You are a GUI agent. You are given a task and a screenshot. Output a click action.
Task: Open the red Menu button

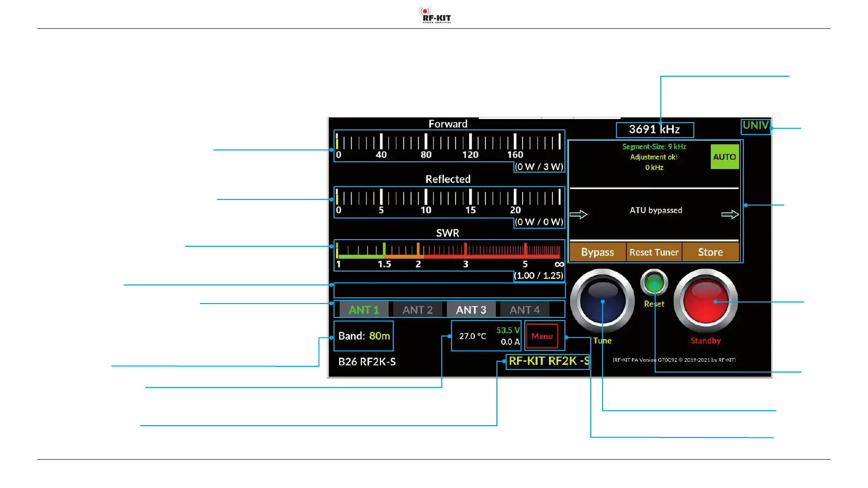(542, 336)
